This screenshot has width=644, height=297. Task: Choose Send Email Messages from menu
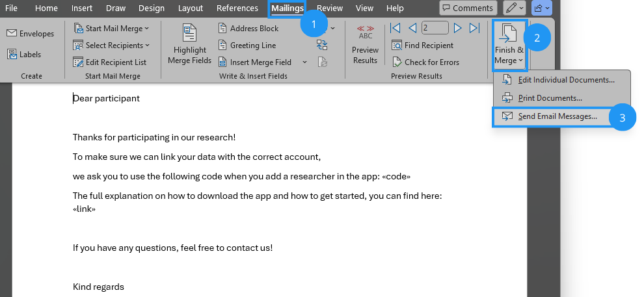click(551, 116)
